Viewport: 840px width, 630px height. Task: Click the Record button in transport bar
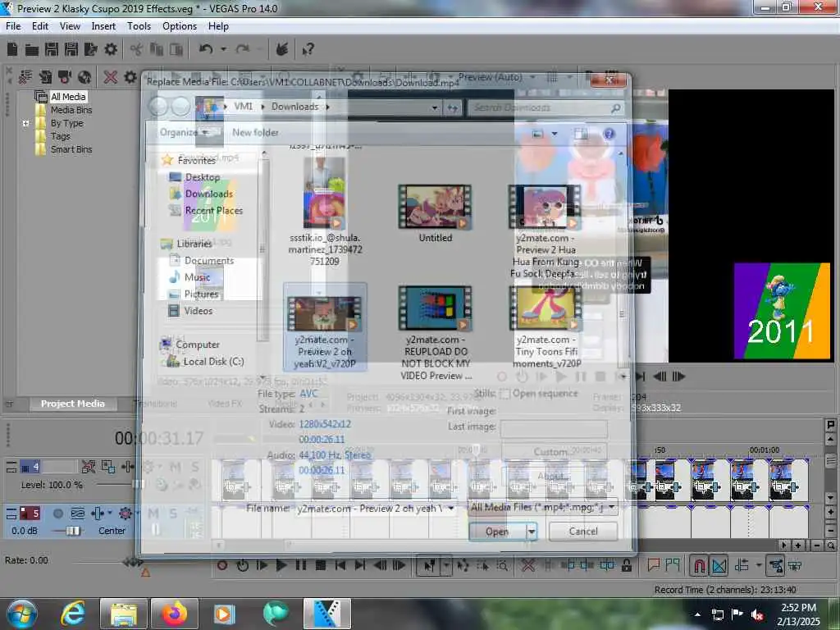(x=222, y=565)
